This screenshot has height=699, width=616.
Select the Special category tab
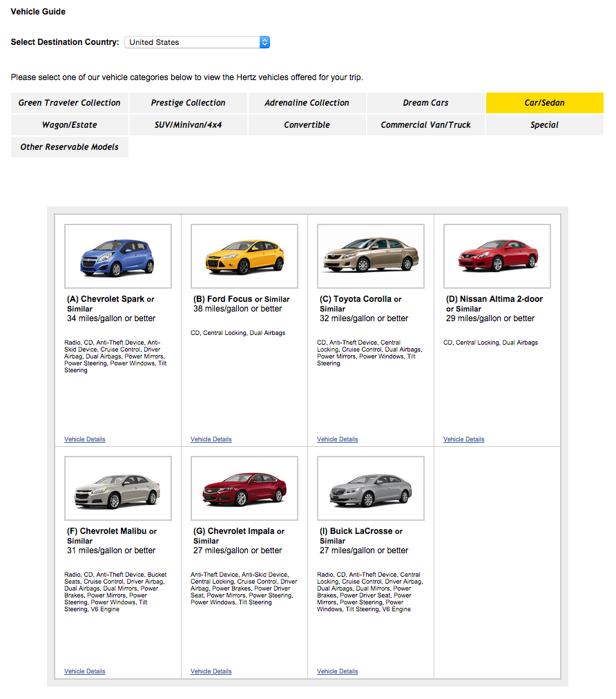tap(545, 125)
